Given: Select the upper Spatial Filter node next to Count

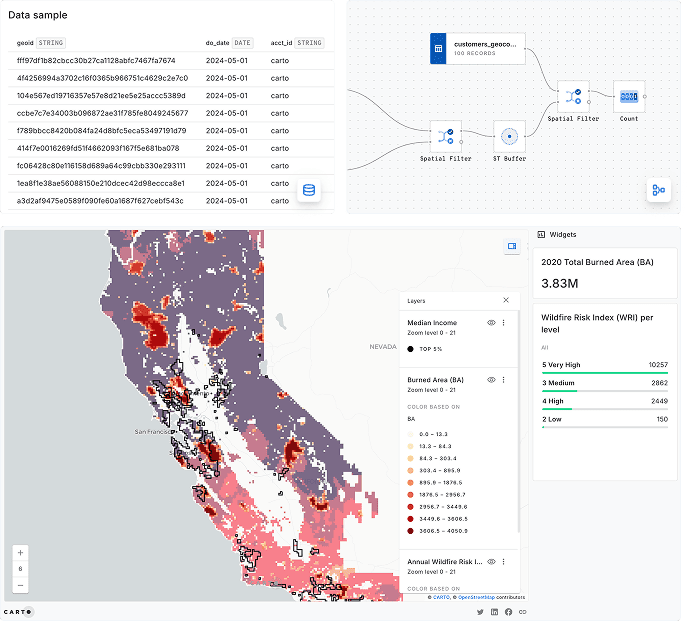Looking at the screenshot, I should click(x=573, y=96).
